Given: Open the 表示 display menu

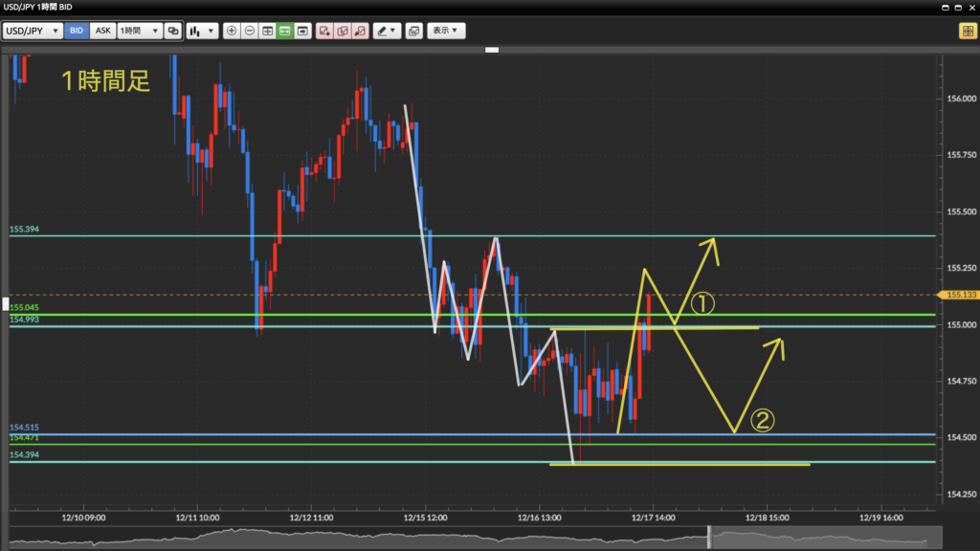Looking at the screenshot, I should pos(445,31).
